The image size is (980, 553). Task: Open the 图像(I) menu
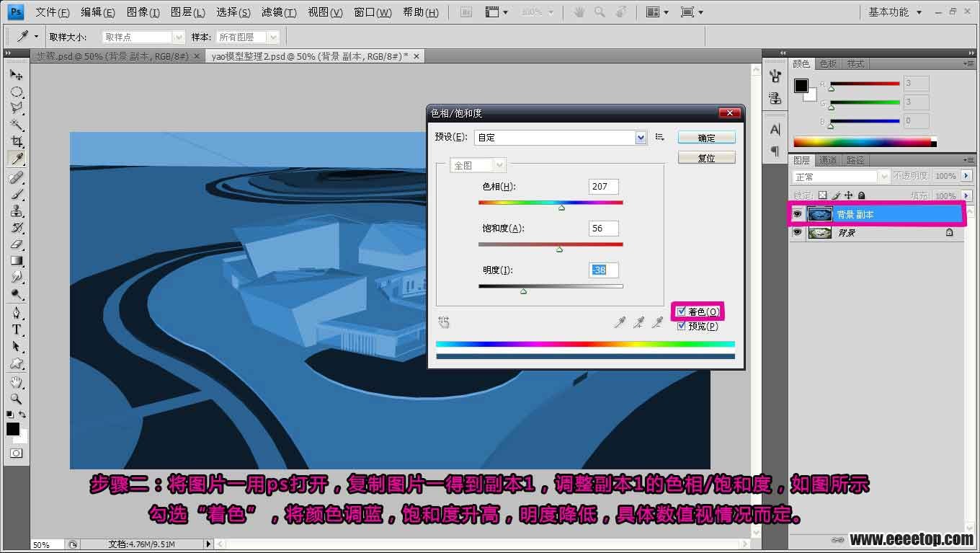click(x=143, y=12)
